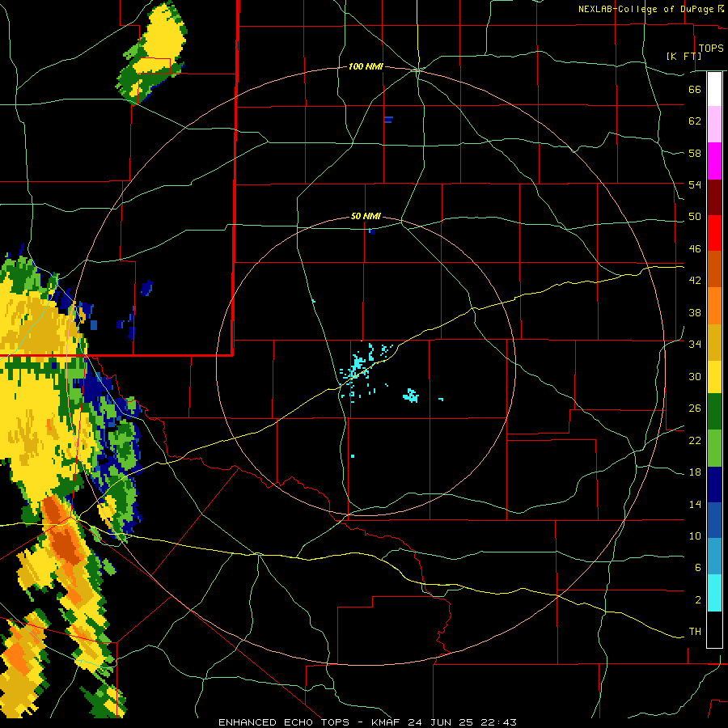
Task: Click the ENHANCED ECHO TOPS caption text
Action: coord(284,722)
